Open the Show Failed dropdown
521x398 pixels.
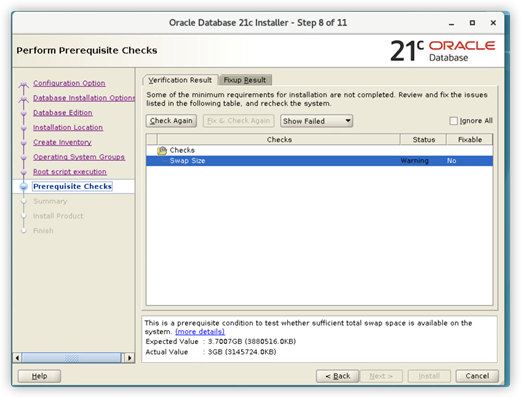click(316, 121)
